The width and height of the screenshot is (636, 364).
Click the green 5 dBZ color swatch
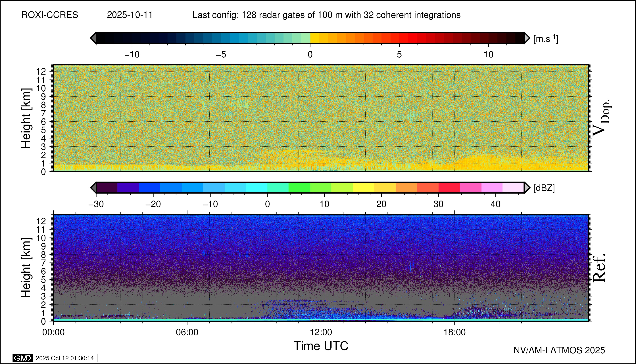click(x=299, y=188)
